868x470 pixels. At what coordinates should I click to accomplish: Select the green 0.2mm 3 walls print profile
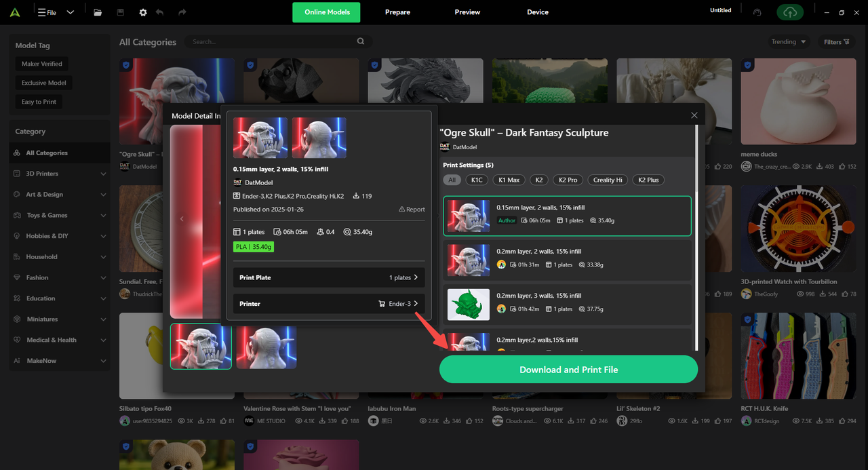pos(567,302)
